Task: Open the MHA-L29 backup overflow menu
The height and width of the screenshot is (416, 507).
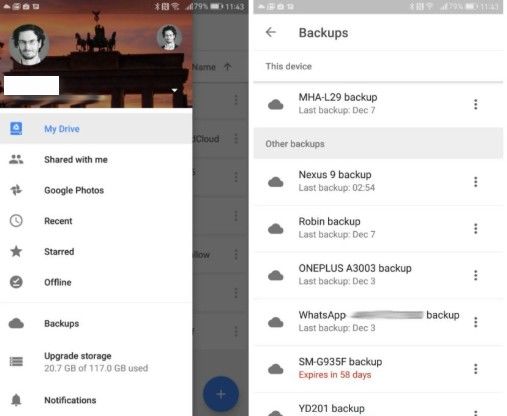Action: click(476, 104)
